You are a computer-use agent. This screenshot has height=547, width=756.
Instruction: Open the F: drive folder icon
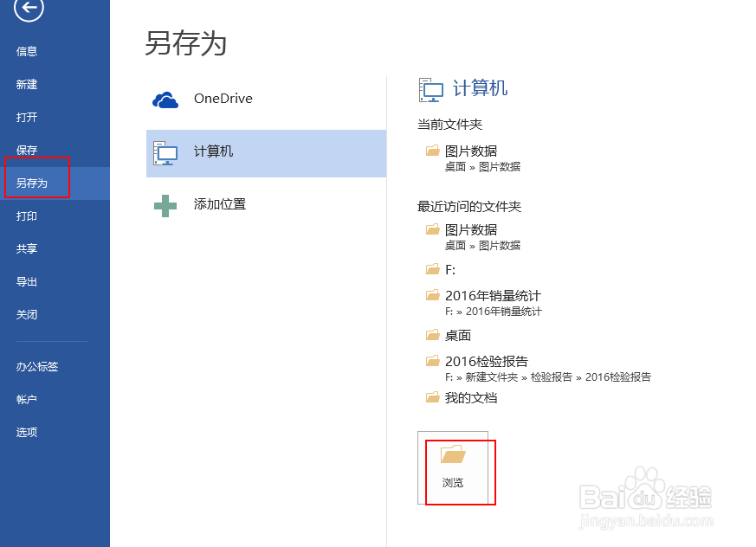(433, 269)
